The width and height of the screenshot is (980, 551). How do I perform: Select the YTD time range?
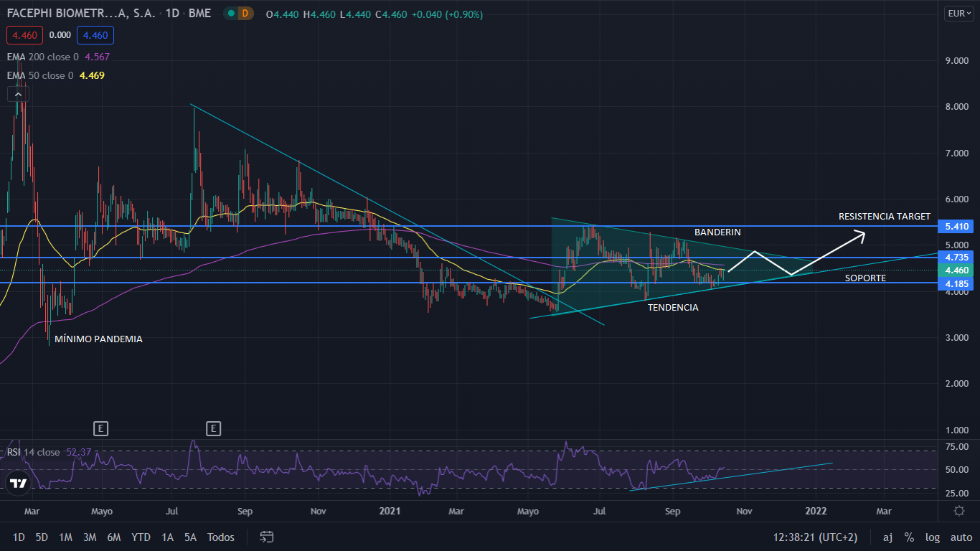(141, 537)
